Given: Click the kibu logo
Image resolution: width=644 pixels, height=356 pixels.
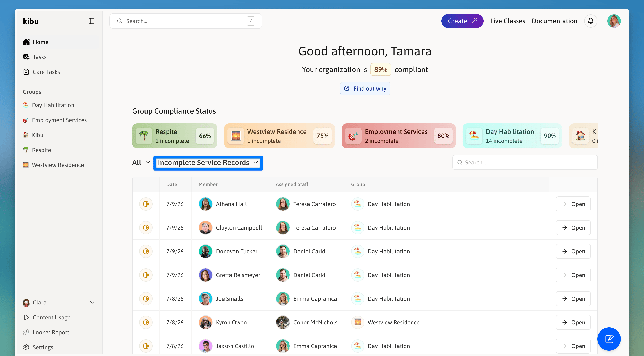Looking at the screenshot, I should point(31,21).
